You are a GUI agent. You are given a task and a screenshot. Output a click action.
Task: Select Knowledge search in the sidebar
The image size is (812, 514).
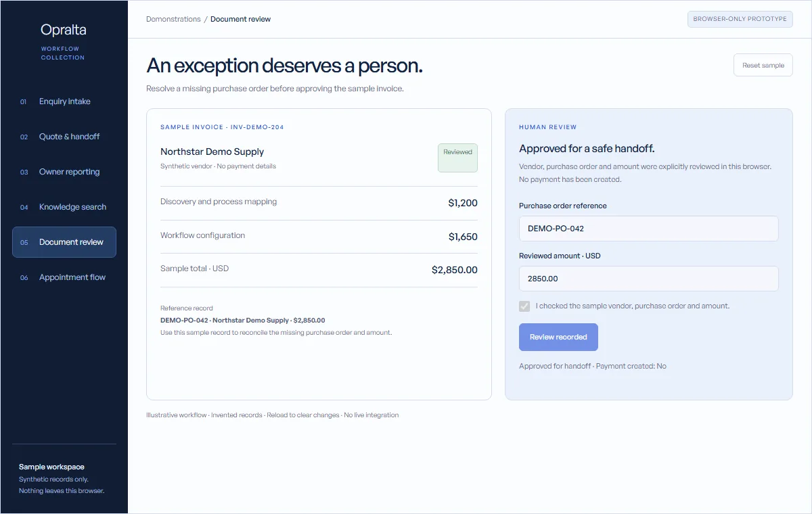point(64,207)
